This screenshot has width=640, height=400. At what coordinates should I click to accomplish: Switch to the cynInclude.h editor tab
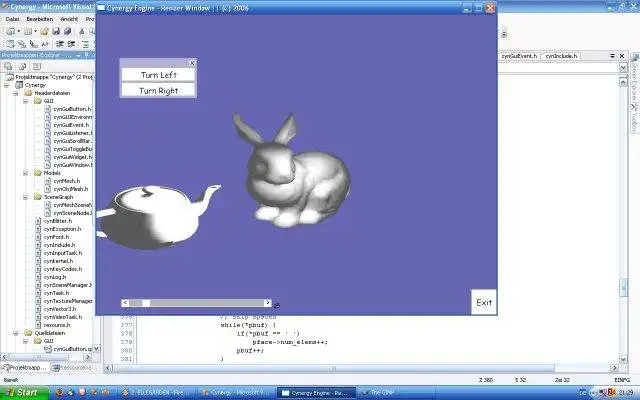(561, 56)
